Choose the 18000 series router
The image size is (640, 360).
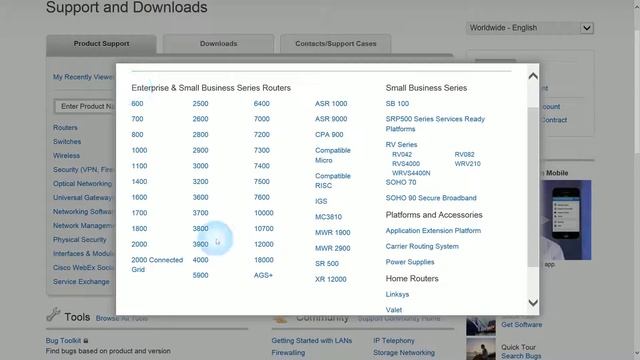264,260
